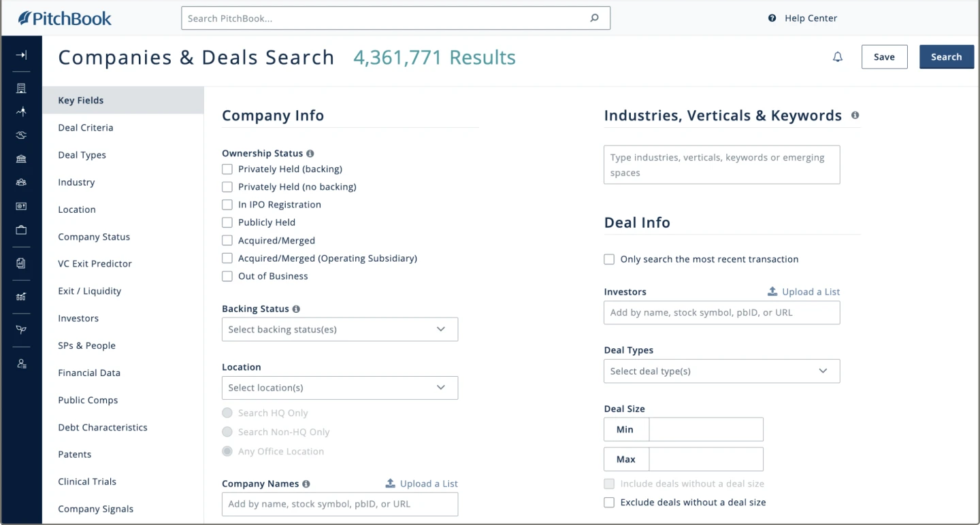Tick the Out of Business checkbox
Image resolution: width=980 pixels, height=525 pixels.
pyautogui.click(x=227, y=276)
